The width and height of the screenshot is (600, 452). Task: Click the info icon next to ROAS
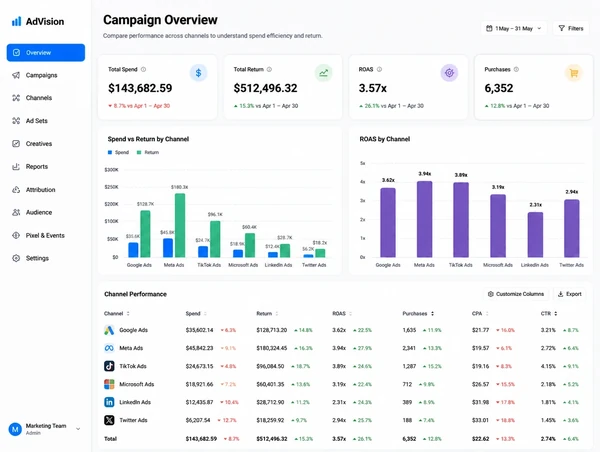pyautogui.click(x=379, y=69)
